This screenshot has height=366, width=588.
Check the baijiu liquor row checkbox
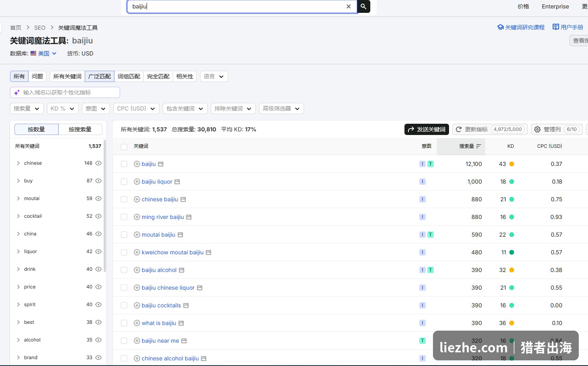tap(124, 182)
